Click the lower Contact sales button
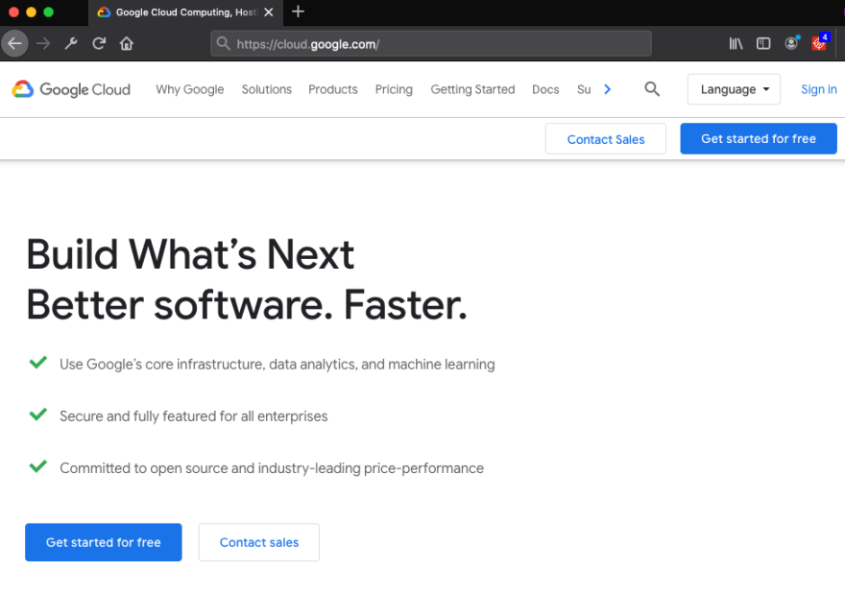 pyautogui.click(x=258, y=542)
